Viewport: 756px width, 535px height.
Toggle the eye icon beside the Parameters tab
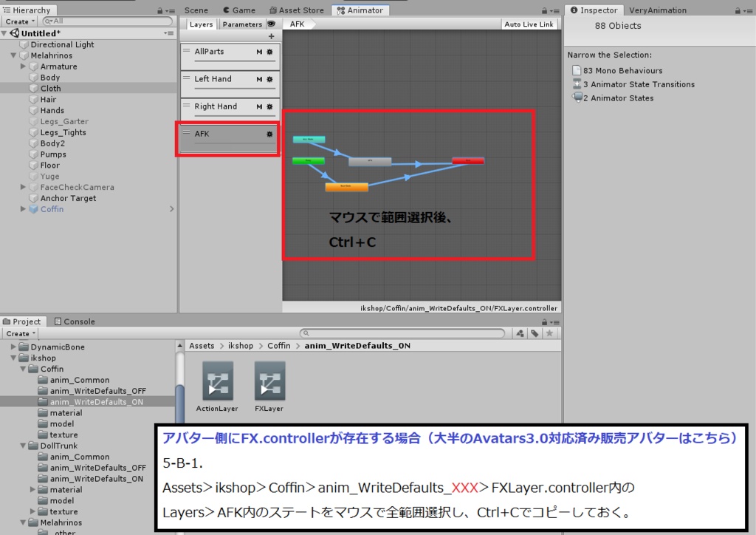coord(271,23)
